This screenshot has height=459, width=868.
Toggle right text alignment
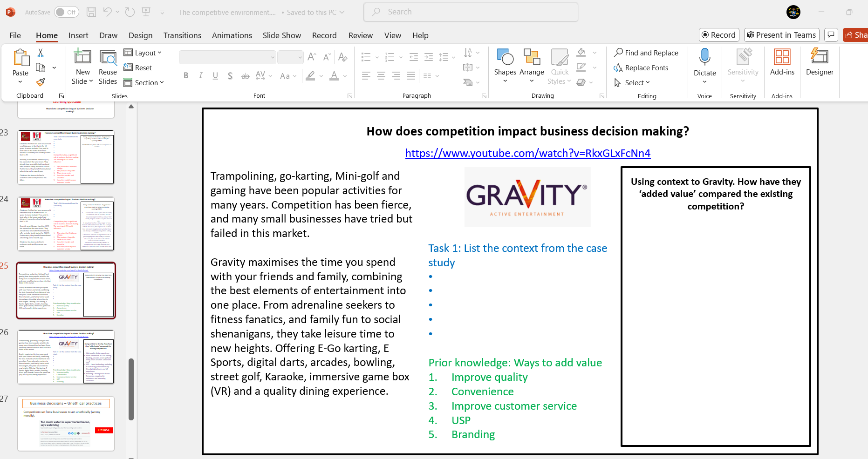396,75
